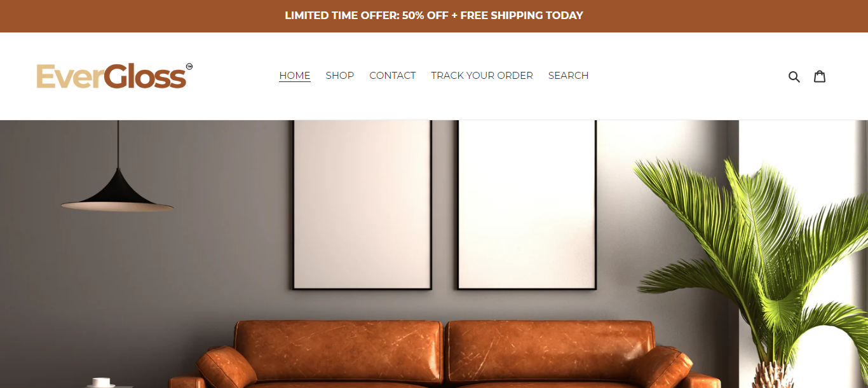Click the right blank picture frame
The height and width of the screenshot is (388, 868).
click(526, 205)
